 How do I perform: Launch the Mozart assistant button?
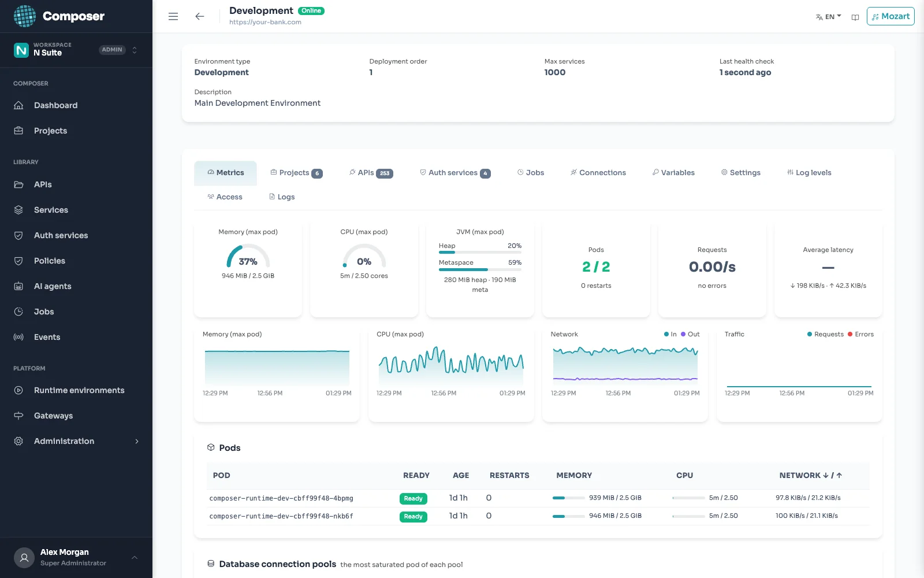pyautogui.click(x=891, y=16)
